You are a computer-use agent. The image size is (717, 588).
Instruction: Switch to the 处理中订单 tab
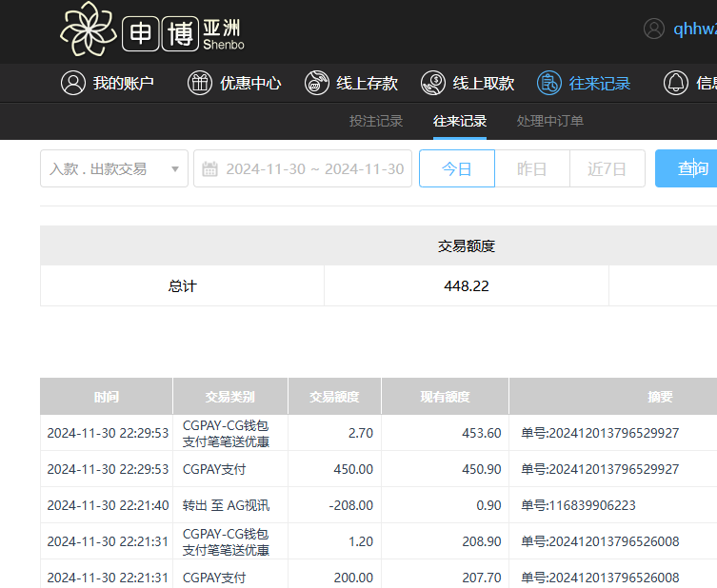[x=550, y=121]
